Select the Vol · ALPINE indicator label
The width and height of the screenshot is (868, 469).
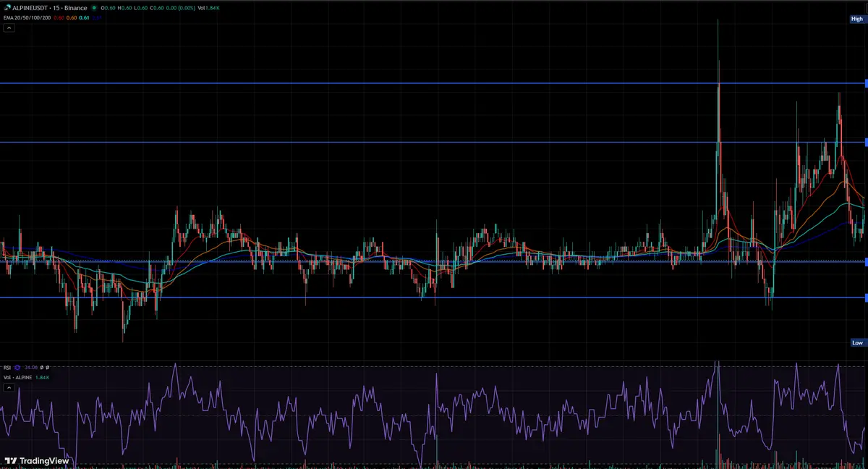pyautogui.click(x=18, y=377)
